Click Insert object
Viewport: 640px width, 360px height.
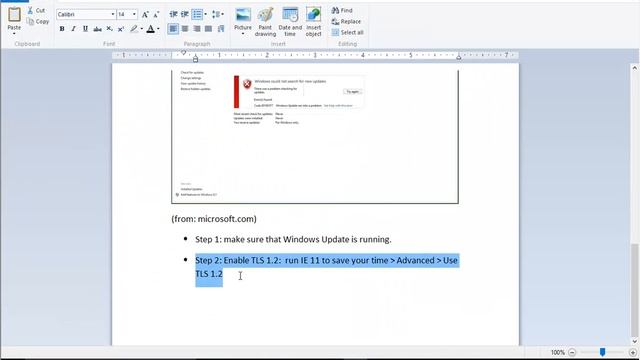tap(313, 22)
